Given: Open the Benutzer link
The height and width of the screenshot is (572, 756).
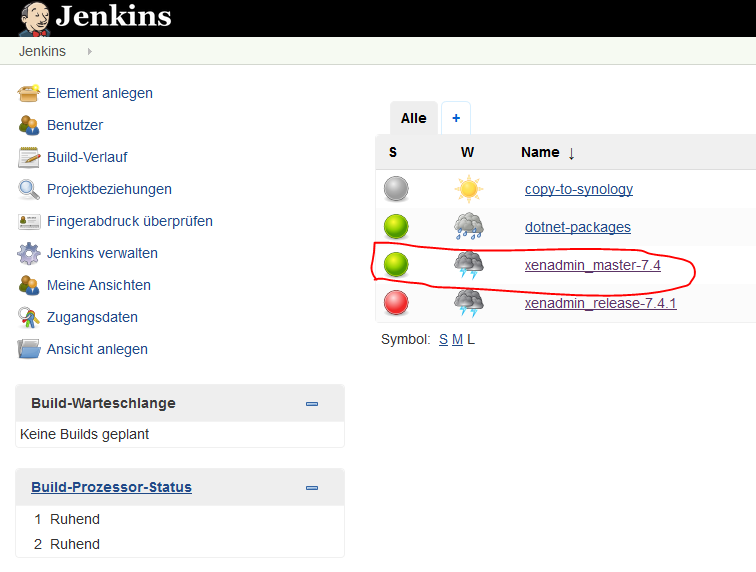Looking at the screenshot, I should click(x=75, y=125).
